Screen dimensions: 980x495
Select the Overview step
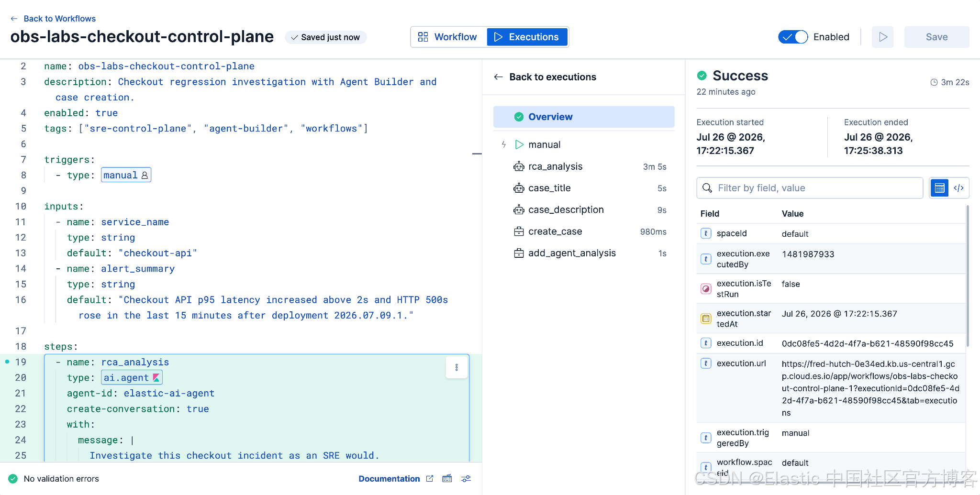click(584, 117)
